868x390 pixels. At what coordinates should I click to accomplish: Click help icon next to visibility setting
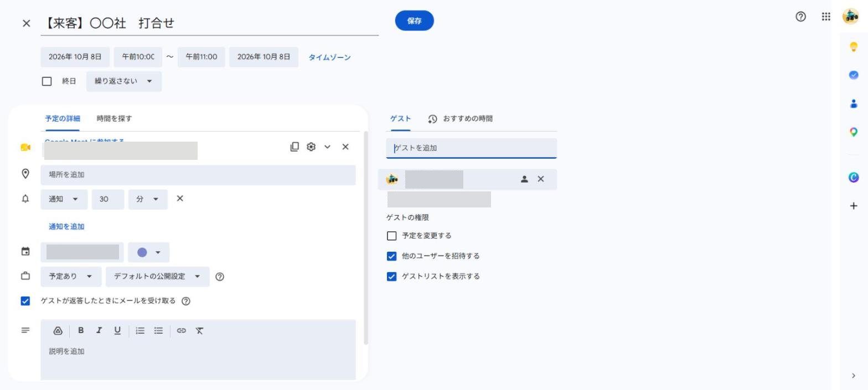(x=220, y=277)
